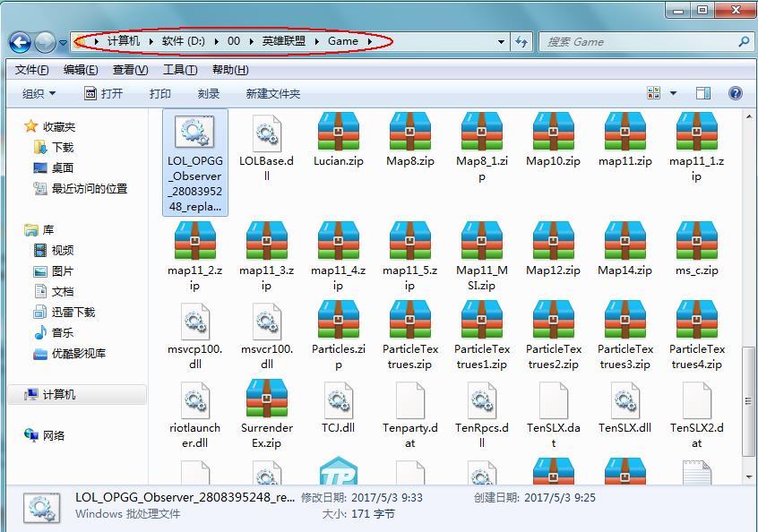Select the TCJ.dll file
Screen dimensions: 758x532
pos(339,408)
